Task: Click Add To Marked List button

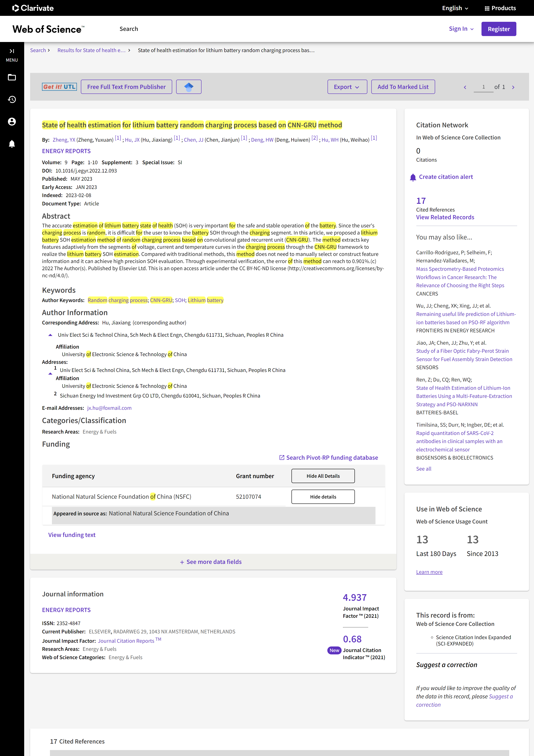Action: point(403,87)
